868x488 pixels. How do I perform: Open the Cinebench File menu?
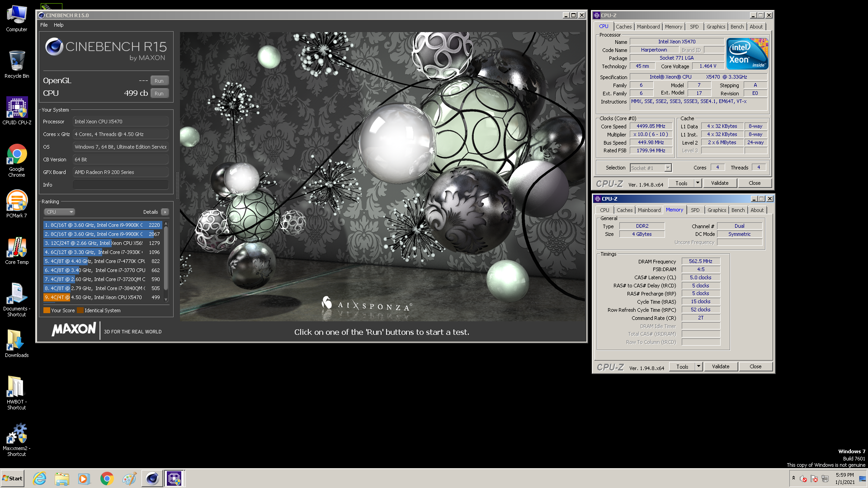pyautogui.click(x=44, y=25)
